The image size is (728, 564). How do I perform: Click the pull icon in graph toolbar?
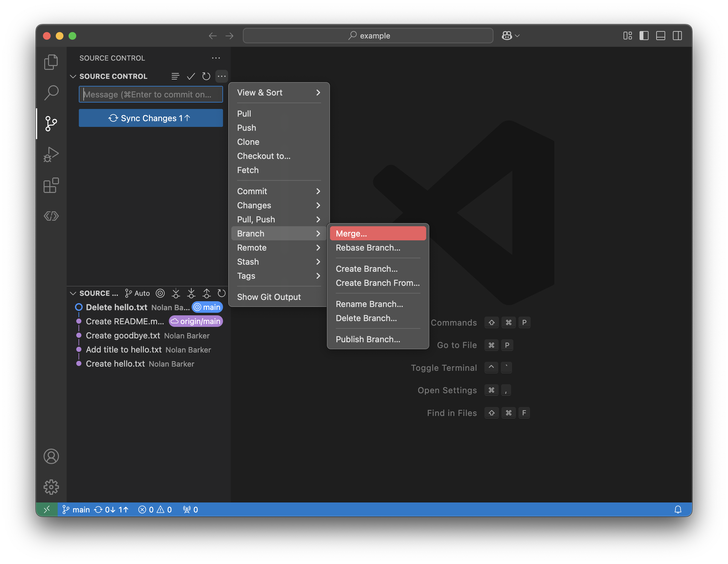click(191, 293)
